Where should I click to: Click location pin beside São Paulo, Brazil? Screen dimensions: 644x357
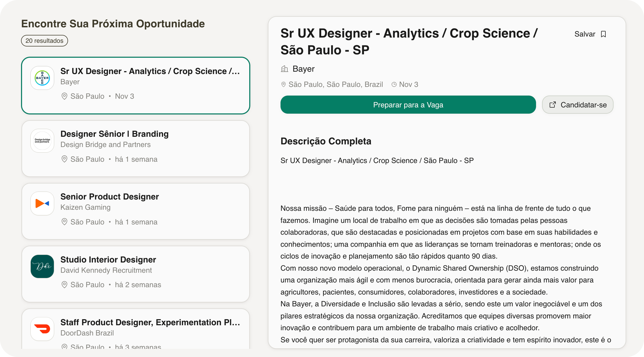pos(283,85)
